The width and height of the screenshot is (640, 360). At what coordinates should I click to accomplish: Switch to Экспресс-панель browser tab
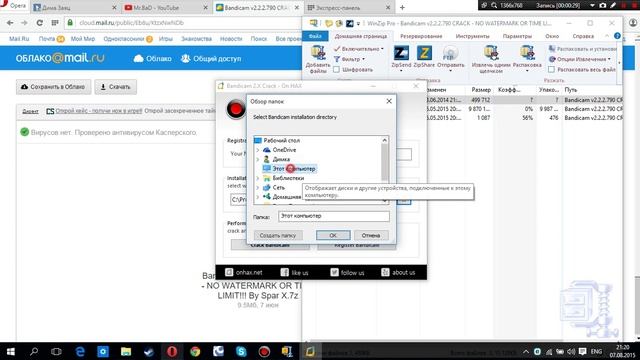[x=339, y=8]
